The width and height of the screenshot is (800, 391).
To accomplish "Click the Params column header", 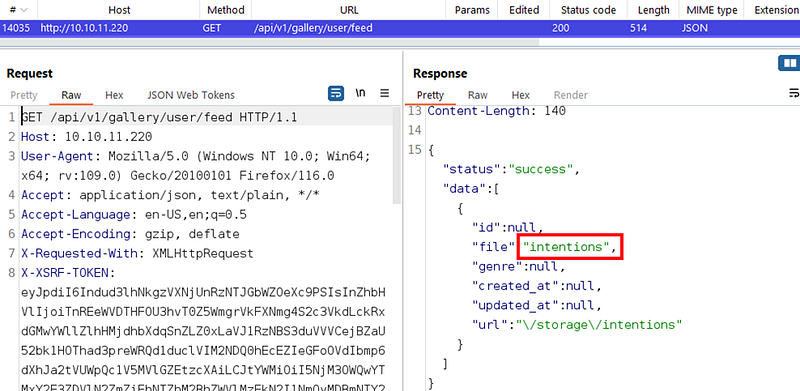I will [x=472, y=10].
